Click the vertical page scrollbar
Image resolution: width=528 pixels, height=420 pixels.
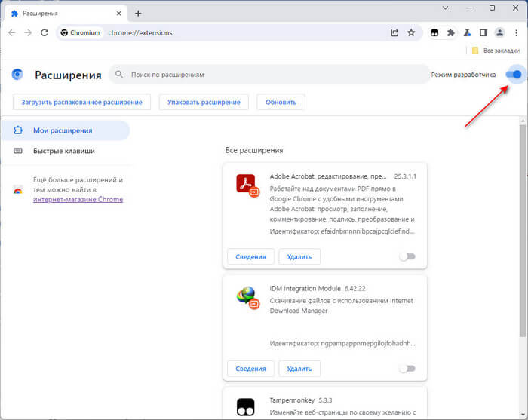524,226
